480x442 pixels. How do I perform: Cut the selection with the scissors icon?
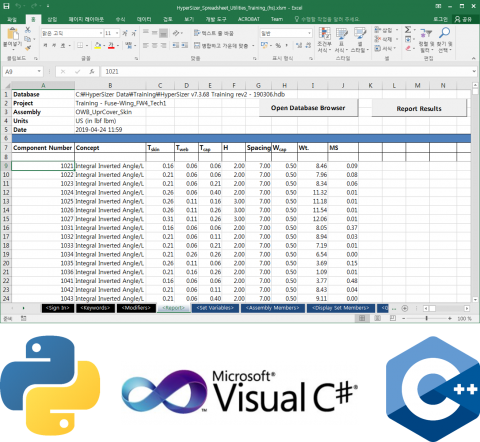tap(28, 30)
